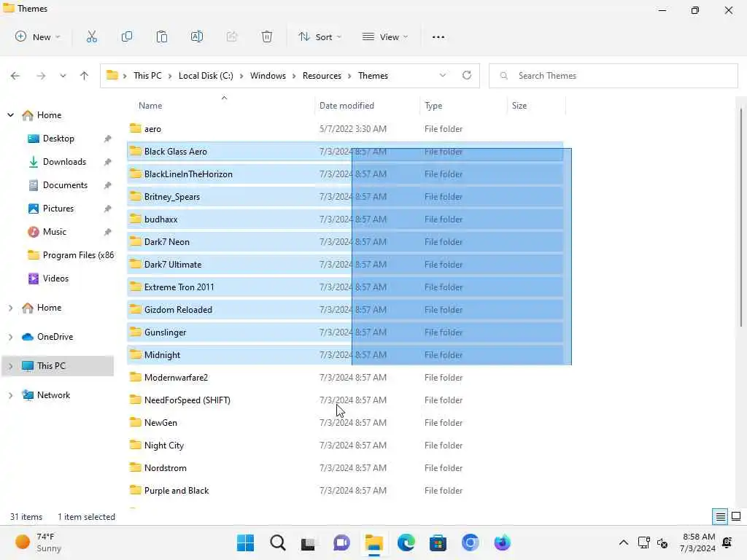Click the Local Disk (C:) breadcrumb
The image size is (747, 560).
coord(206,76)
